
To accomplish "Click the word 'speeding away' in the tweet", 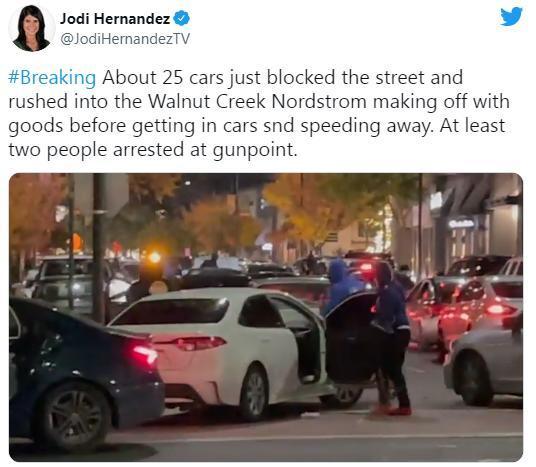I will (x=366, y=126).
